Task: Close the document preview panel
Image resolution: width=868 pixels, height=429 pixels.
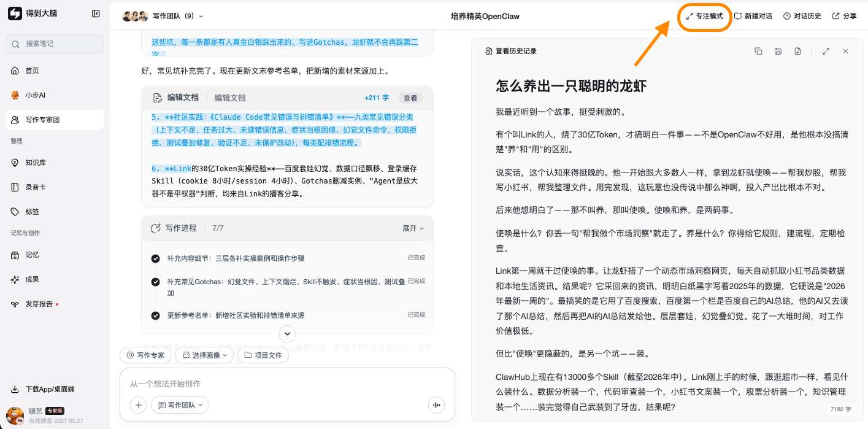Action: [845, 51]
